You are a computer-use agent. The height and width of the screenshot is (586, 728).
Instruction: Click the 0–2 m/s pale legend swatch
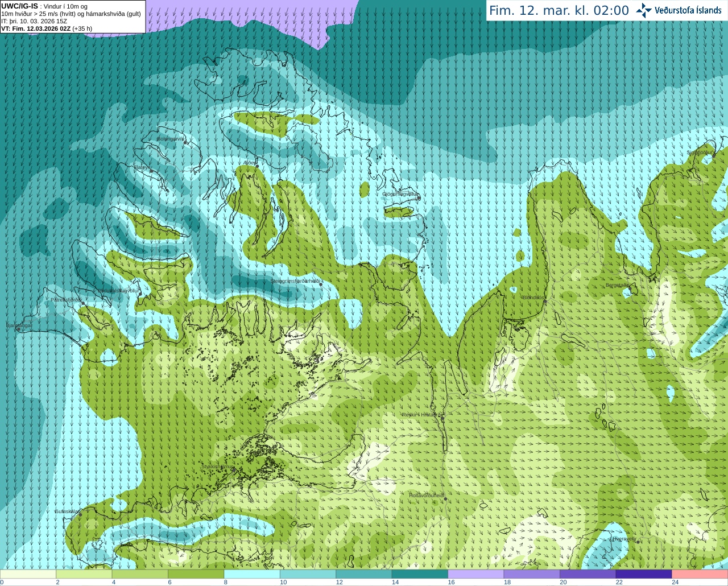tap(28, 574)
